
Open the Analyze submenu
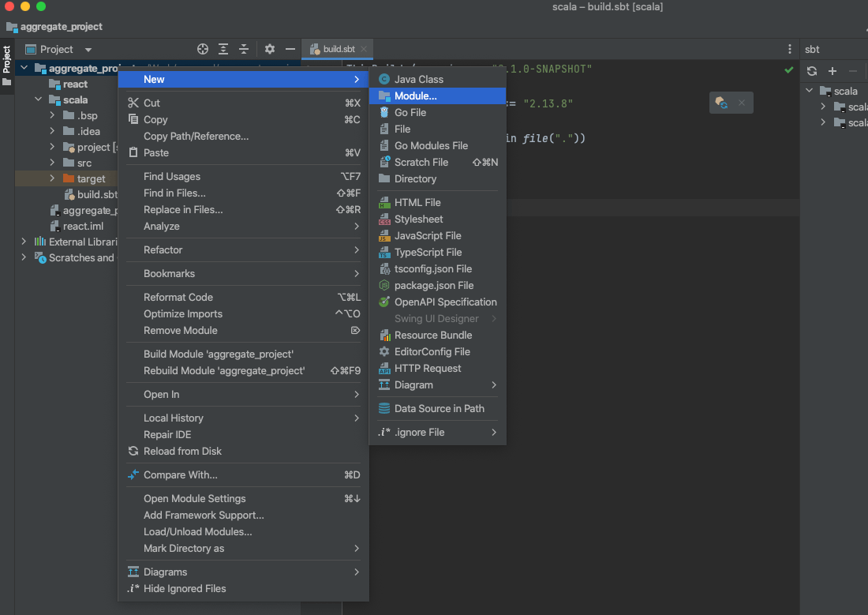[244, 227]
